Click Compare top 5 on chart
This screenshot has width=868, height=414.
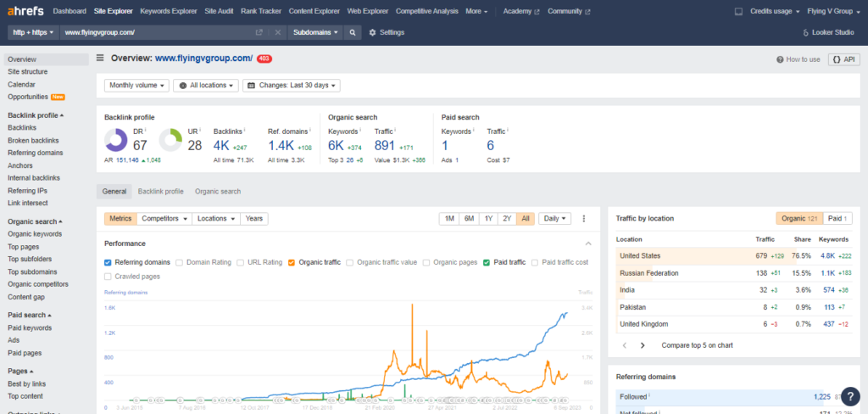pos(697,345)
